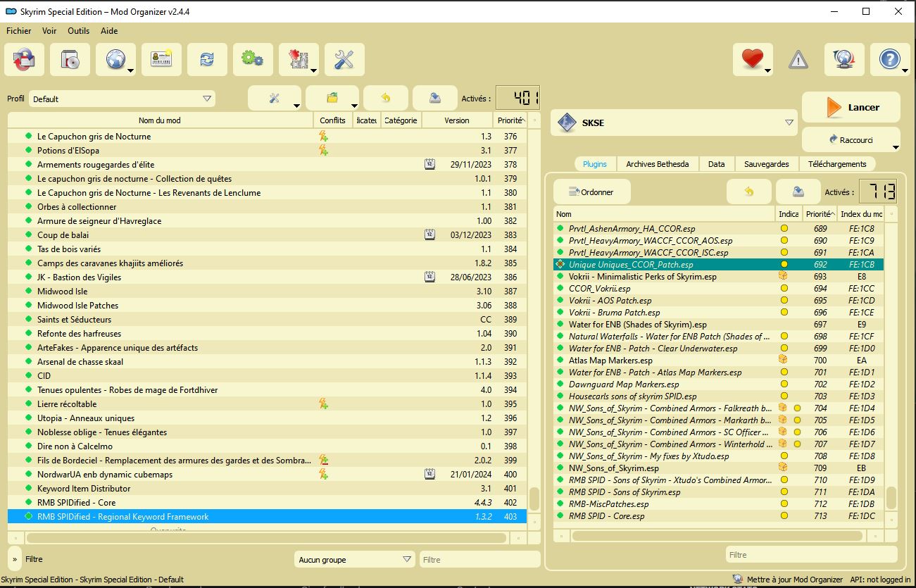Image resolution: width=916 pixels, height=588 pixels.
Task: Click the red heart endorse icon
Action: [x=753, y=60]
